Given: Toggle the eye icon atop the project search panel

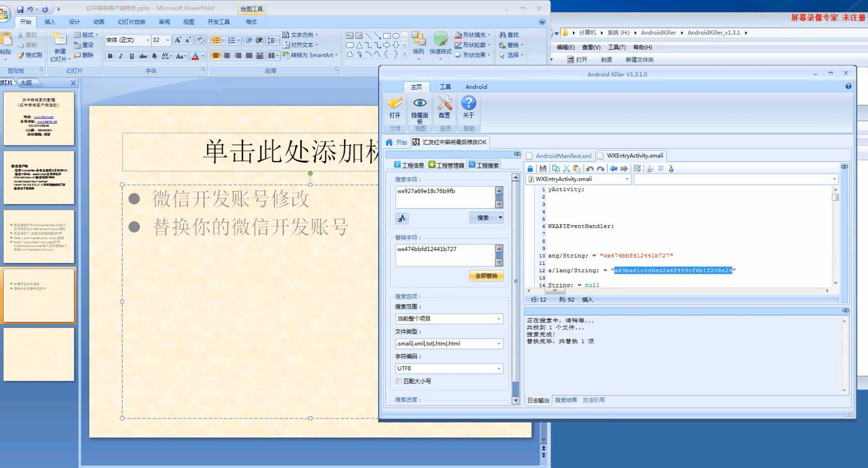Looking at the screenshot, I should tap(517, 154).
